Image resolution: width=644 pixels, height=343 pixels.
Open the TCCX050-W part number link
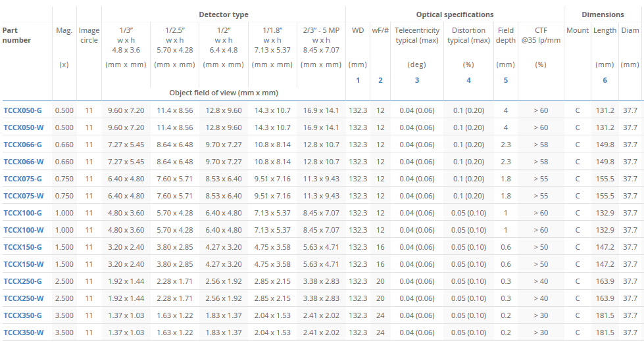click(23, 127)
